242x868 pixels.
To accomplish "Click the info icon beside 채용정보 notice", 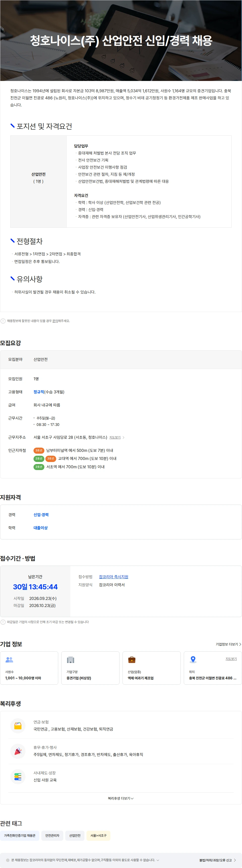I will 3,321.
